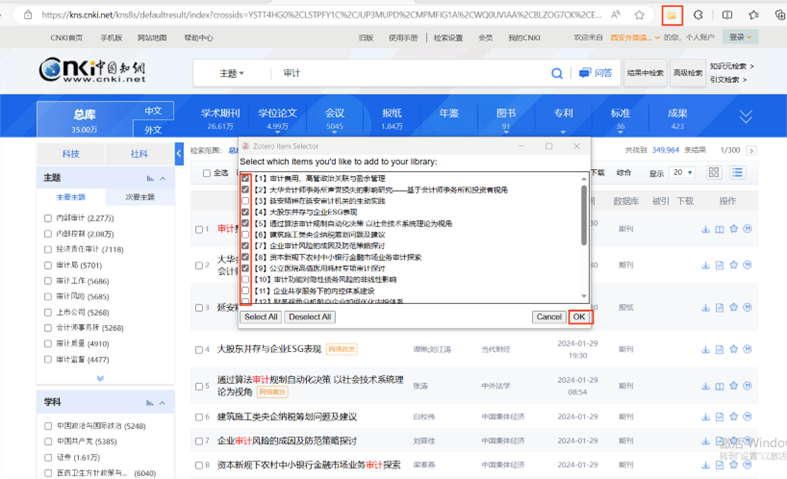
Task: Open the 次要主题 tab
Action: [x=140, y=197]
